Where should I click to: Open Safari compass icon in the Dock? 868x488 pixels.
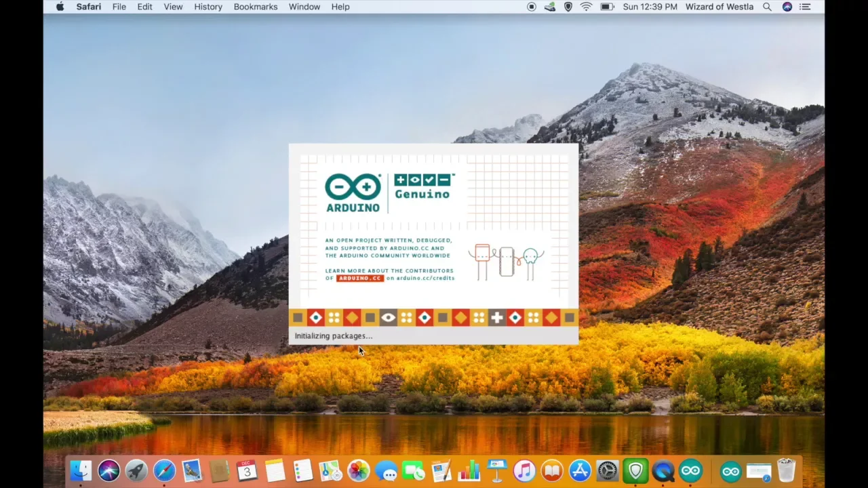(x=164, y=470)
